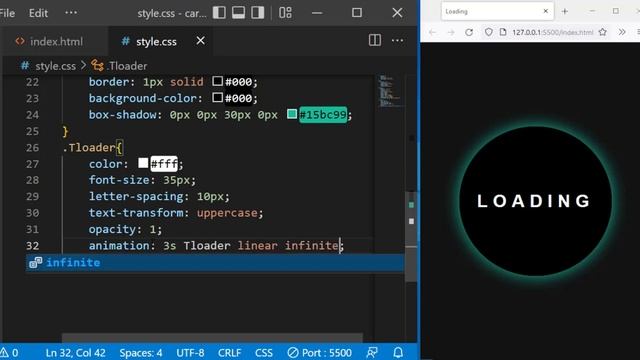Screen dimensions: 640x360
Task: Open the #fff color swatch on line 27
Action: pyautogui.click(x=143, y=163)
